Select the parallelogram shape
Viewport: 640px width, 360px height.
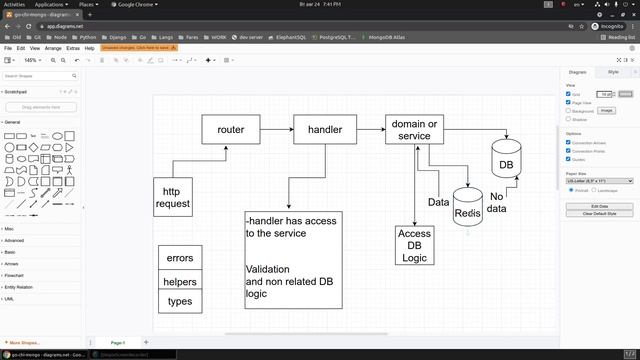pyautogui.click(x=45, y=147)
